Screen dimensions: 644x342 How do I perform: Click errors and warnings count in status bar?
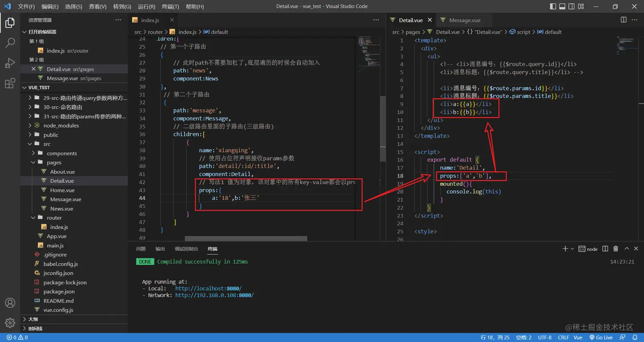tap(17, 337)
